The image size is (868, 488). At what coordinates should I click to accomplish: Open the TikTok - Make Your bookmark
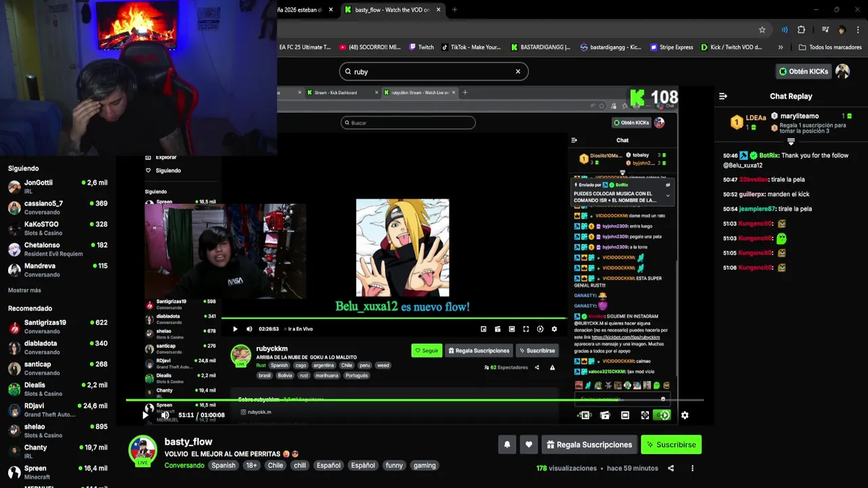[471, 47]
